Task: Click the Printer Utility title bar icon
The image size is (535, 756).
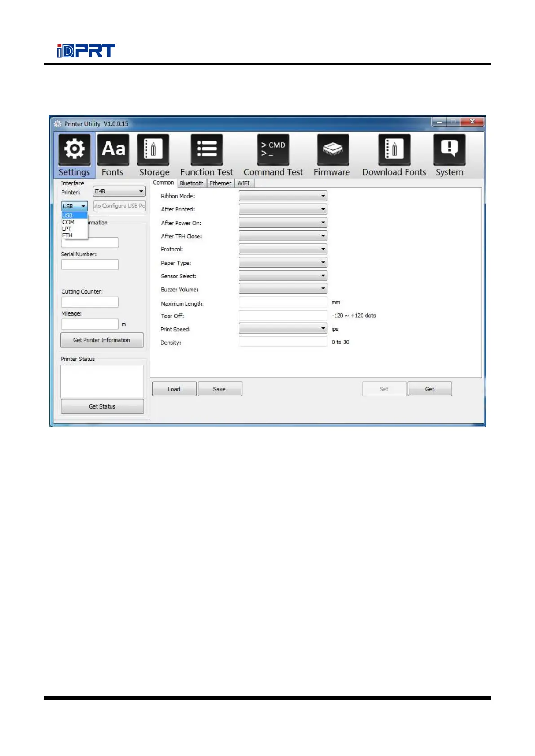Action: tap(57, 124)
